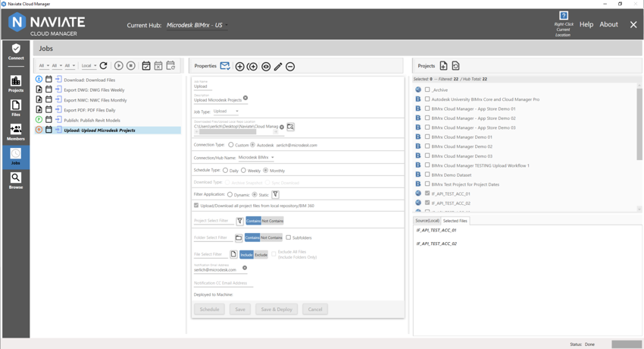Click the calendar refresh reschedule icon

coord(171,65)
